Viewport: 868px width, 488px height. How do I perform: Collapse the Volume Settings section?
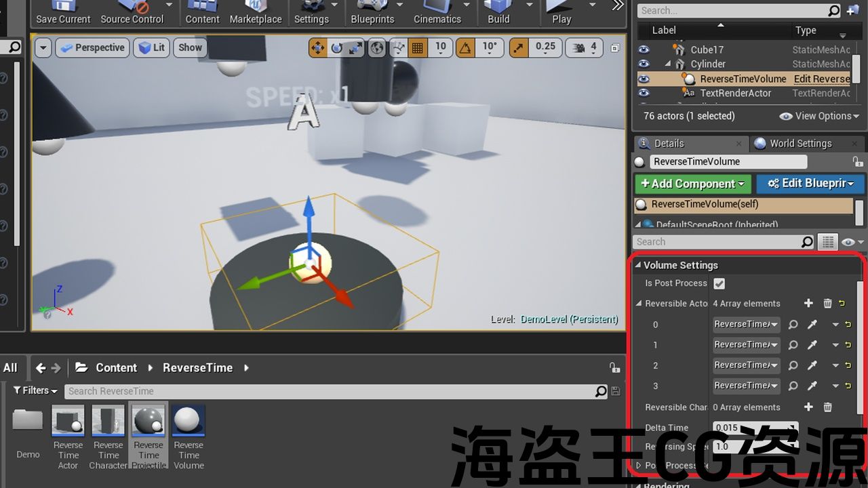pos(638,265)
